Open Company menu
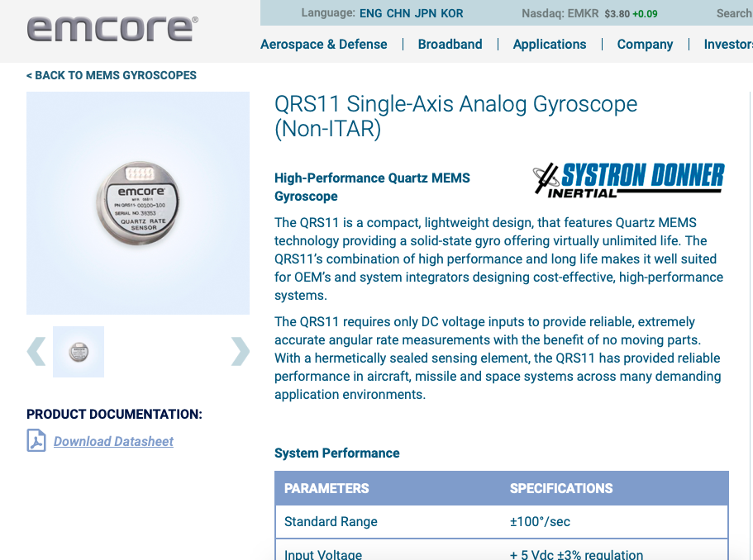This screenshot has width=753, height=560. [645, 44]
